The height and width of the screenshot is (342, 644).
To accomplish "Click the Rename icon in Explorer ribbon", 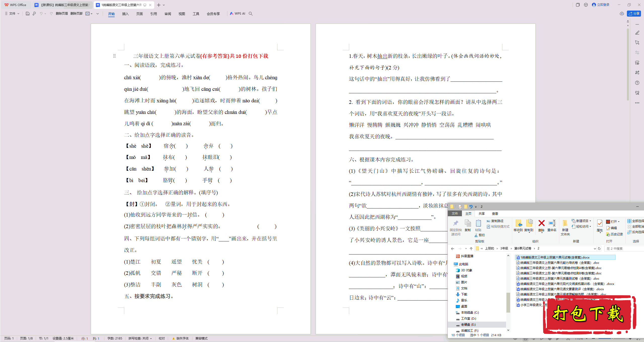I will (x=552, y=223).
